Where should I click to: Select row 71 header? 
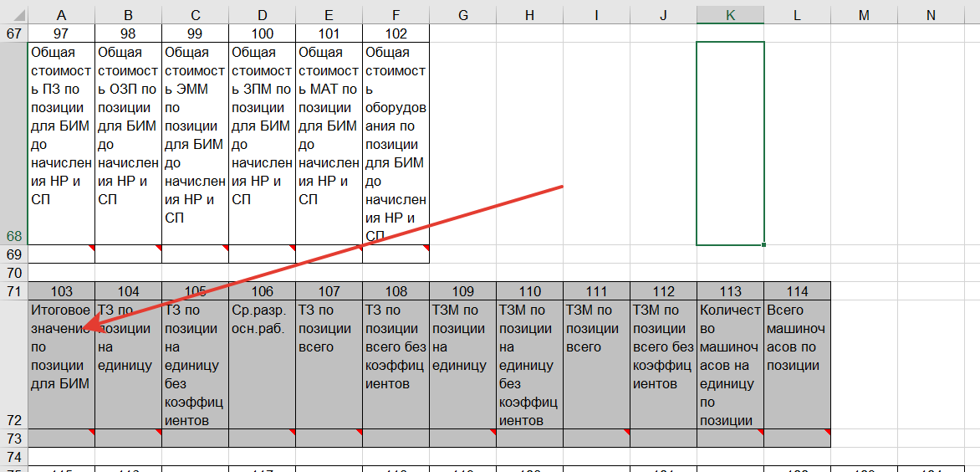tap(13, 291)
